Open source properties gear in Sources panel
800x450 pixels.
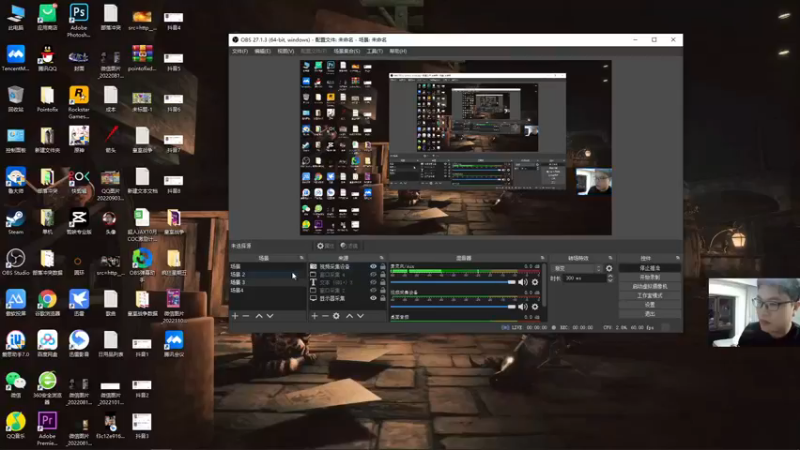click(x=336, y=316)
